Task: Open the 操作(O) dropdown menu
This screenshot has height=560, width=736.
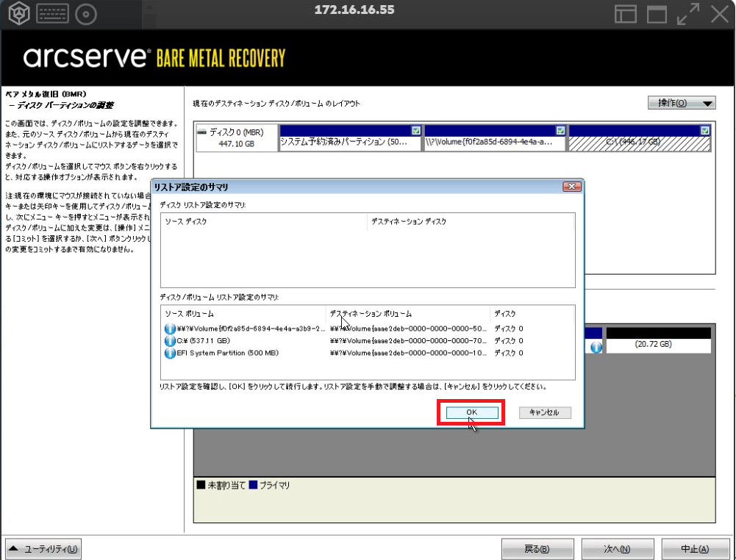Action: [x=681, y=104]
